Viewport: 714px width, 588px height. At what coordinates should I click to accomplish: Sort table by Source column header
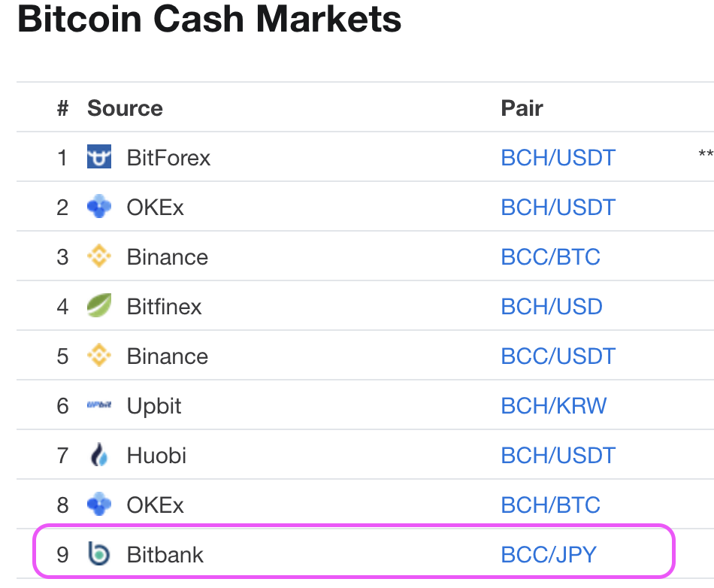(x=125, y=108)
